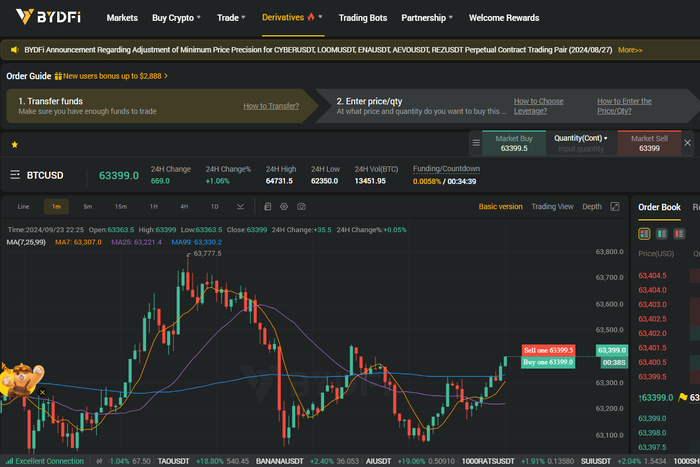700x467 pixels.
Task: Open the Markets page
Action: point(122,18)
